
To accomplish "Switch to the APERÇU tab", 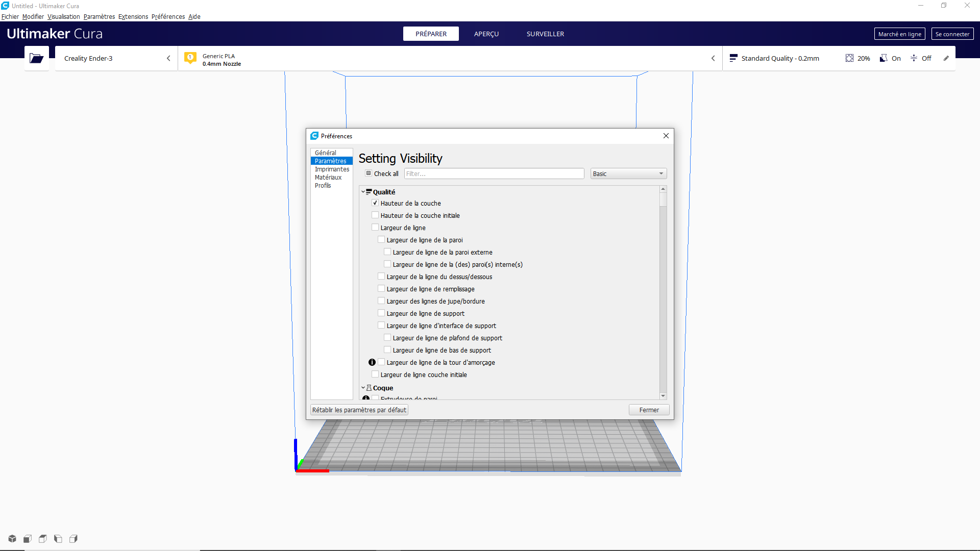I will click(486, 34).
